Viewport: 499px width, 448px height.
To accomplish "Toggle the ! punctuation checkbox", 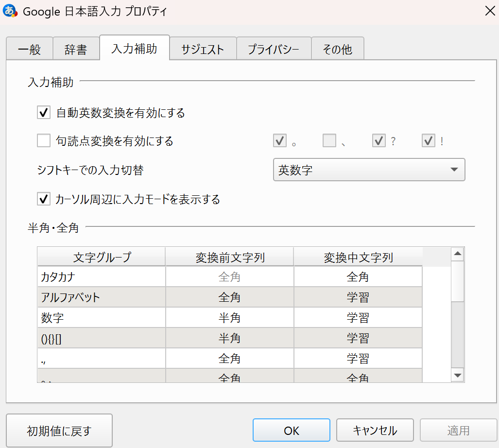I will 429,140.
